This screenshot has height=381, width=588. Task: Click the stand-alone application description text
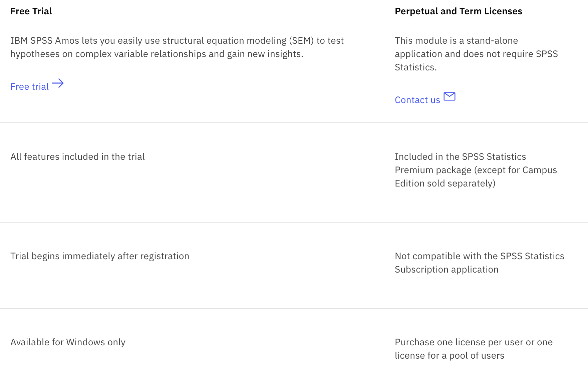click(476, 54)
